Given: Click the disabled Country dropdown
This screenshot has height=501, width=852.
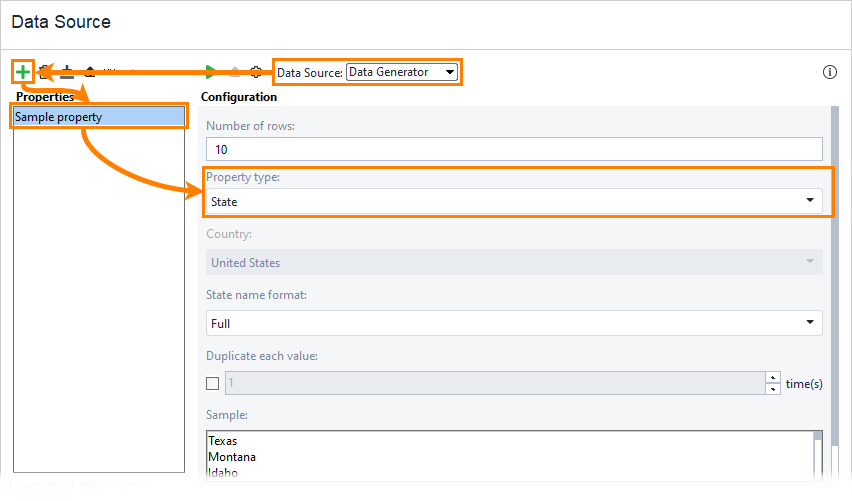Looking at the screenshot, I should 514,262.
